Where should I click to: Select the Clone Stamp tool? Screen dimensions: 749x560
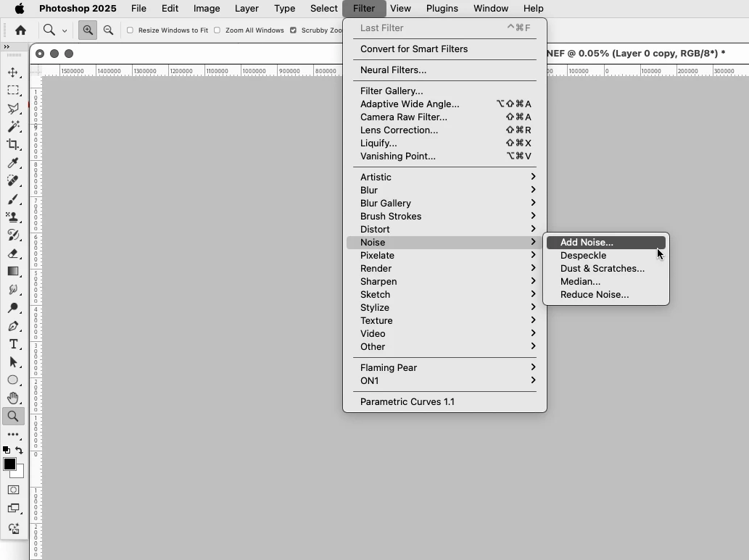(13, 217)
